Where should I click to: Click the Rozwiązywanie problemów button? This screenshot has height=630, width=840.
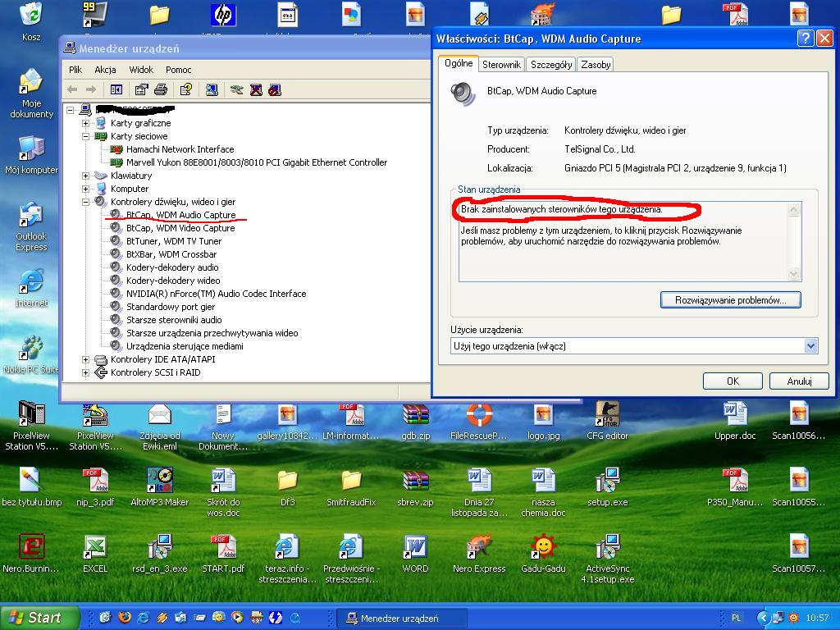tap(731, 300)
